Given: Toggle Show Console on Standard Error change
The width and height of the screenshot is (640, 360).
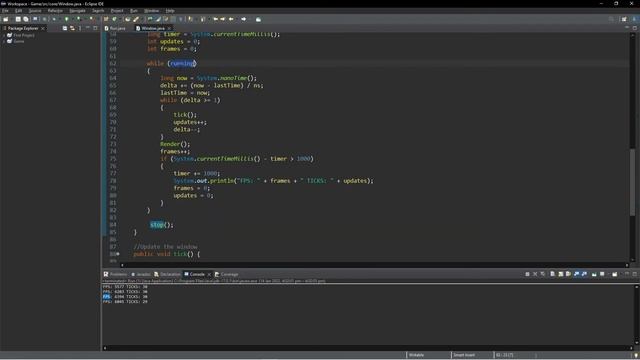Looking at the screenshot, I should tap(584, 274).
